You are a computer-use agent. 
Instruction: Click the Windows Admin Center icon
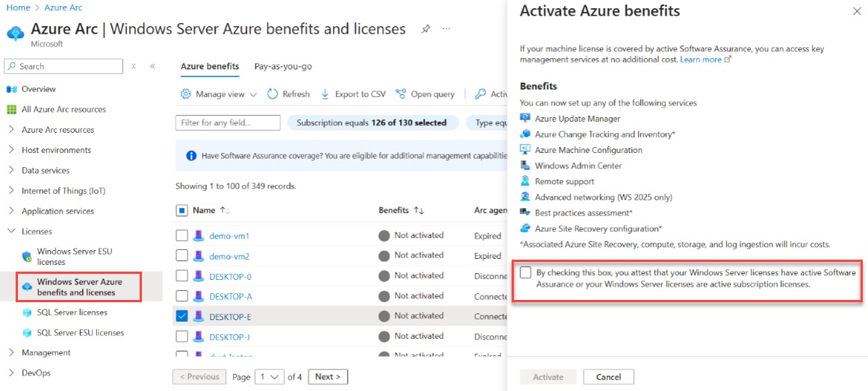pos(525,166)
